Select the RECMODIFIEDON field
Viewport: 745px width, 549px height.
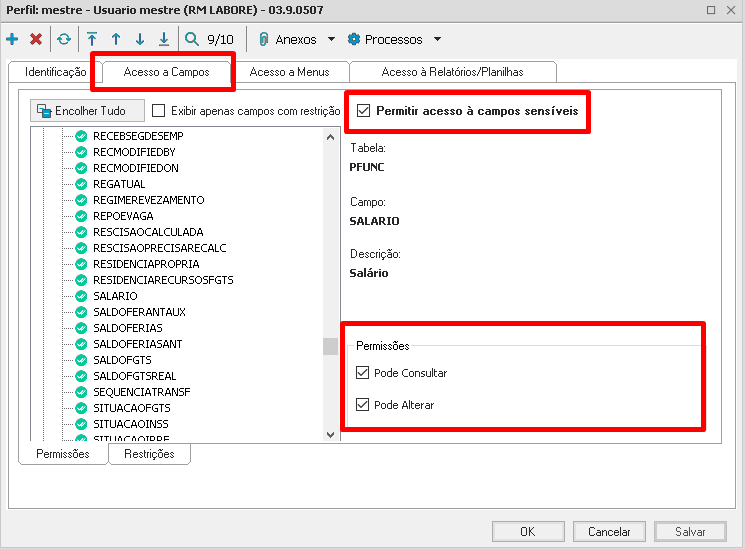pyautogui.click(x=136, y=168)
